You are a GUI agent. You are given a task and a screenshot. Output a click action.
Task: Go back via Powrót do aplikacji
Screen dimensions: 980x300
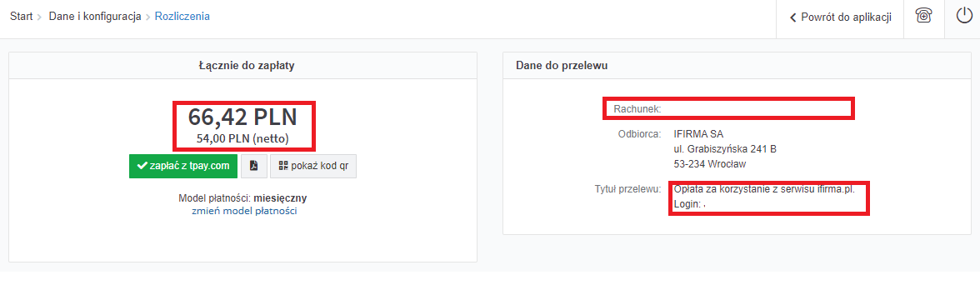click(x=840, y=17)
